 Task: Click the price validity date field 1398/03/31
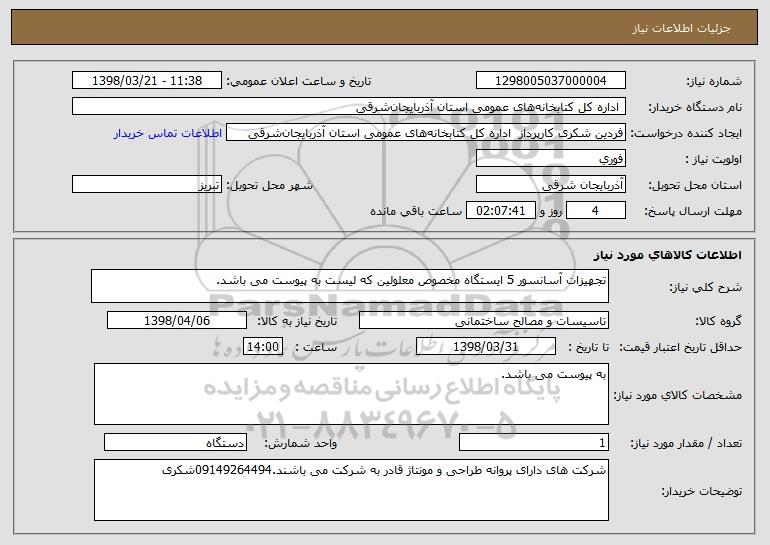[486, 347]
